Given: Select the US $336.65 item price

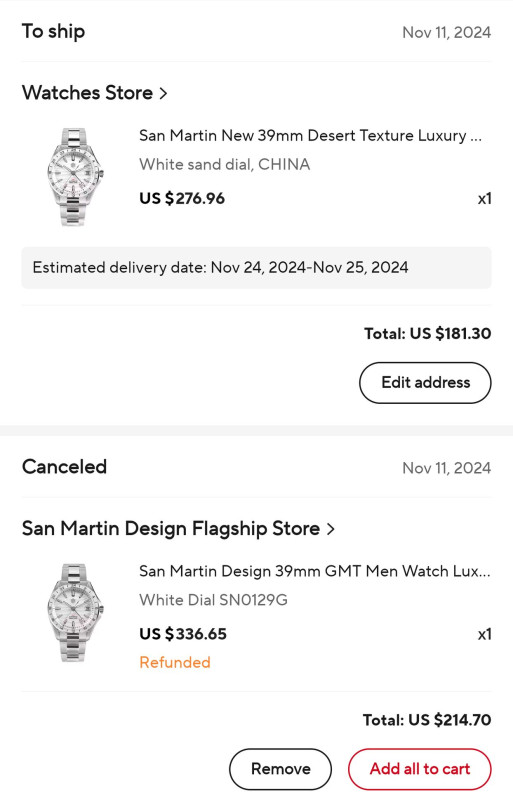Looking at the screenshot, I should 183,634.
